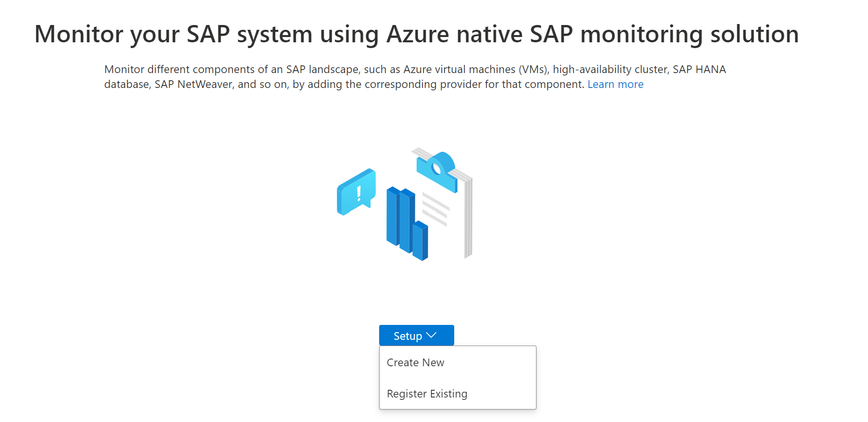Click the shortest bar in chart
The width and height of the screenshot is (868, 422).
(420, 240)
